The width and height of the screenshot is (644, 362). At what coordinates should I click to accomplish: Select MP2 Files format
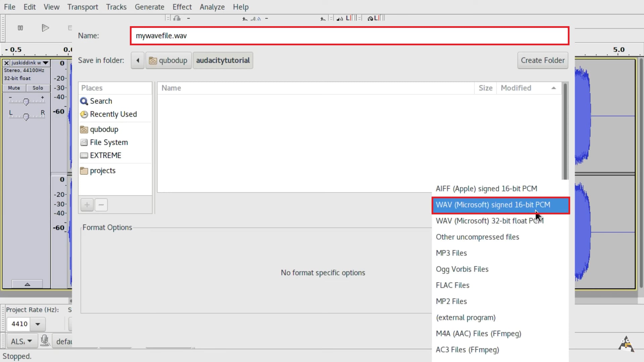[x=500, y=302]
